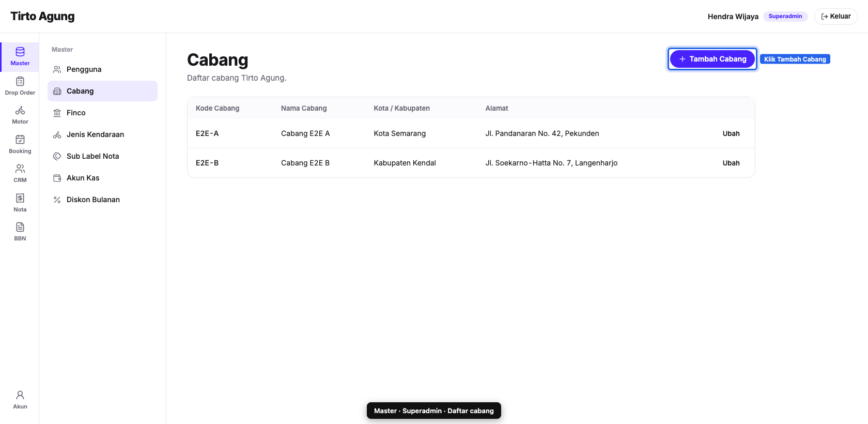Open Sub Label Nota menu item

(102, 156)
